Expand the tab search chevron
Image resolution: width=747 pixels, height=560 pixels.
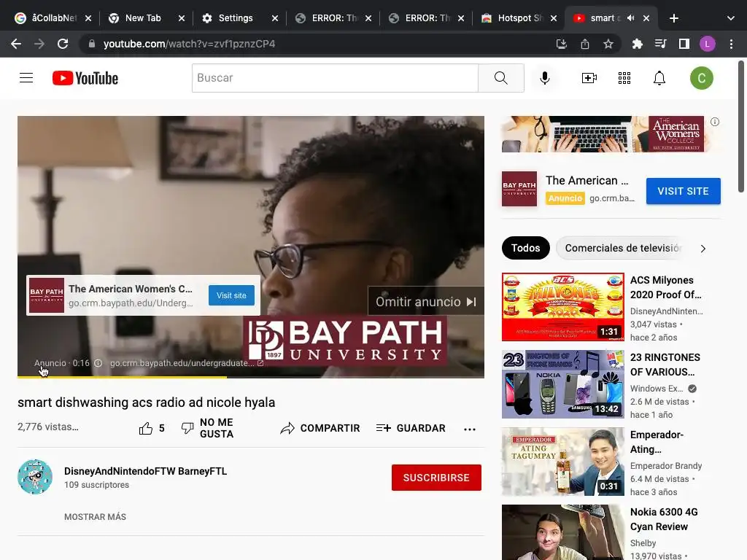point(731,18)
